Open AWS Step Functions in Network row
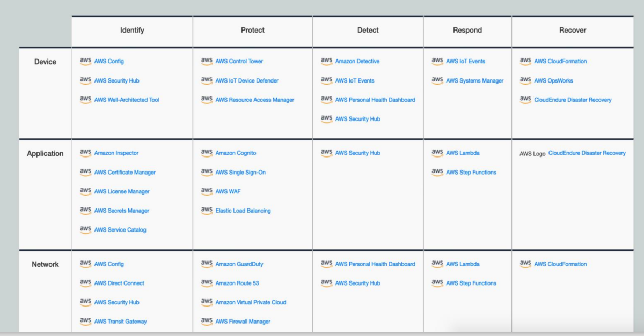Screen dimensions: 644x336 pos(471,283)
